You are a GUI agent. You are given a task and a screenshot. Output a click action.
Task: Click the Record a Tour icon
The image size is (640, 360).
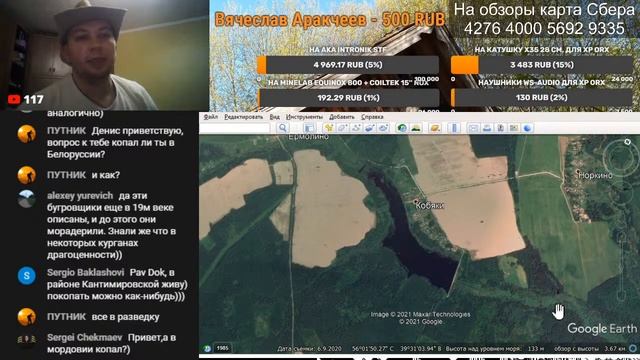pos(384,128)
